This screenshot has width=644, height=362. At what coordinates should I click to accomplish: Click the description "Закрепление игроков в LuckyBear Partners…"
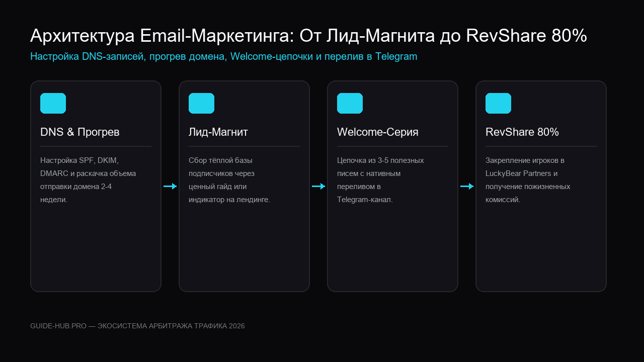[x=528, y=180]
